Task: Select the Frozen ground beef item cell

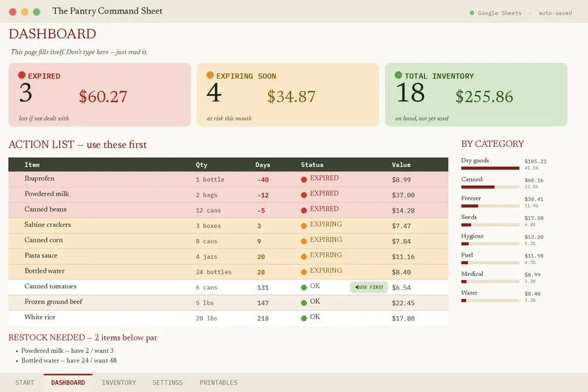Action: click(53, 302)
